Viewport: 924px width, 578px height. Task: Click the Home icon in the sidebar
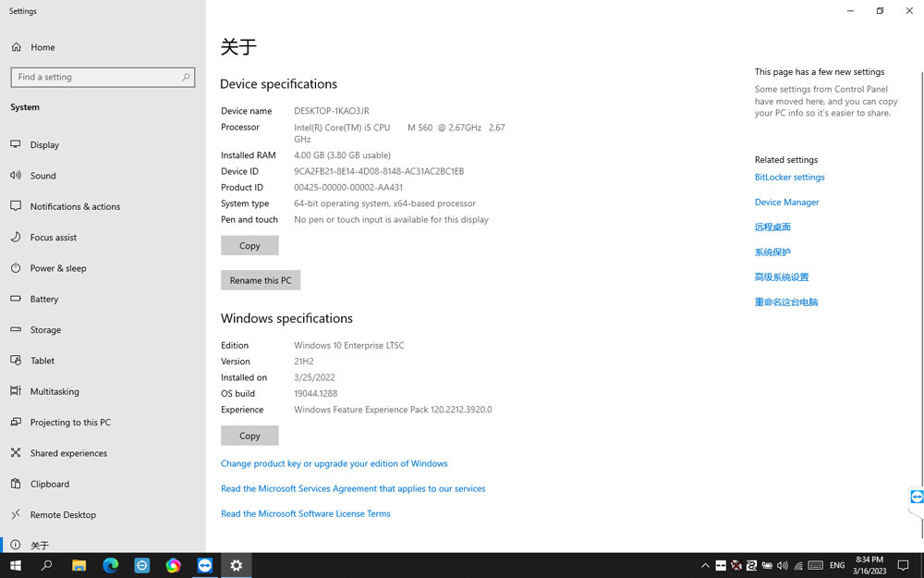coord(16,47)
